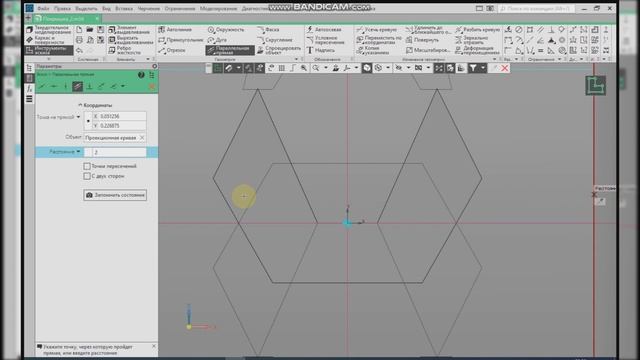Click Деформация перемещением tool
Viewport: 640px width, 360px height.
click(x=478, y=50)
